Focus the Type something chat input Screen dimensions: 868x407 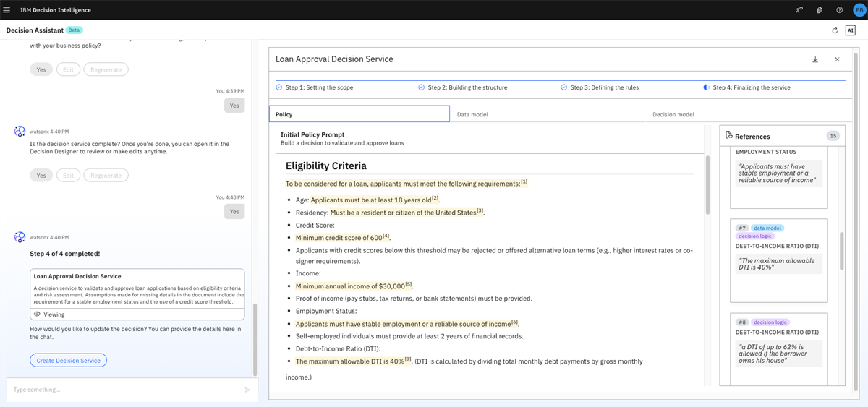pyautogui.click(x=126, y=390)
